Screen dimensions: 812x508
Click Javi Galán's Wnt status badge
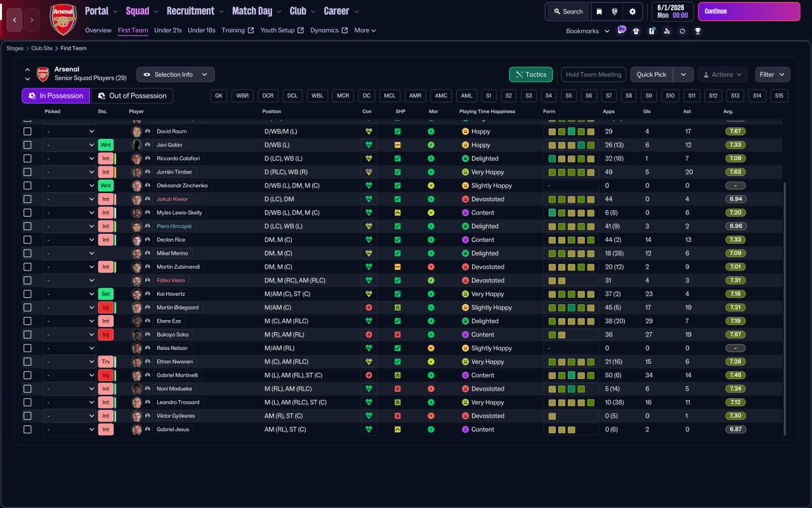[x=105, y=145]
